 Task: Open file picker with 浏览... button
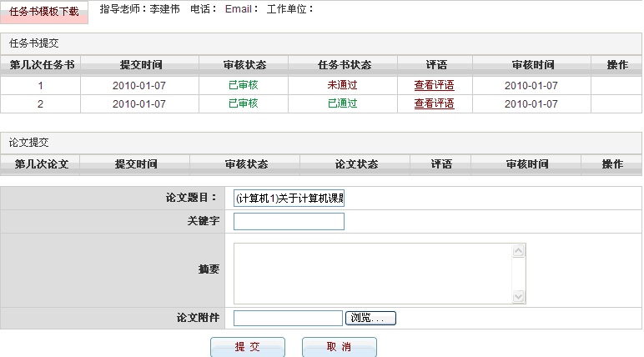[370, 318]
